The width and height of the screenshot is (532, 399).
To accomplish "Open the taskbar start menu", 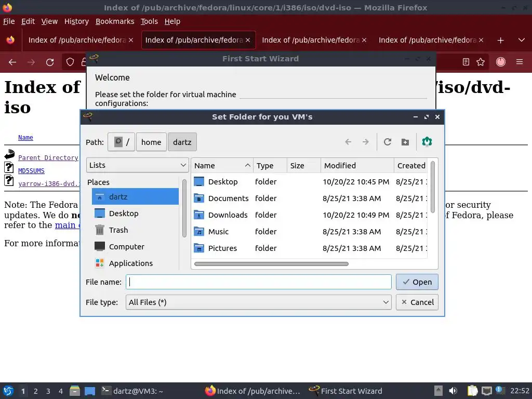I will (x=8, y=391).
